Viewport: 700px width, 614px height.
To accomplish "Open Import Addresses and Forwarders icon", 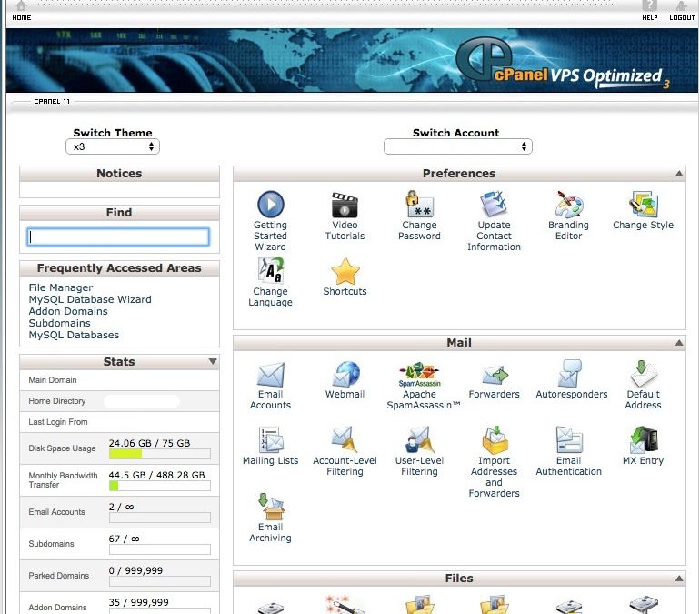I will [x=495, y=439].
